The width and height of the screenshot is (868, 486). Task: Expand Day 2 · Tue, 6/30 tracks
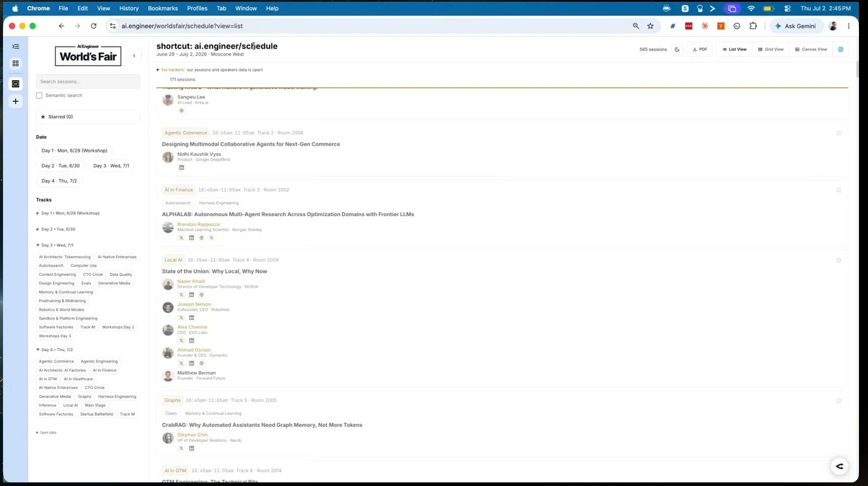[x=56, y=229]
